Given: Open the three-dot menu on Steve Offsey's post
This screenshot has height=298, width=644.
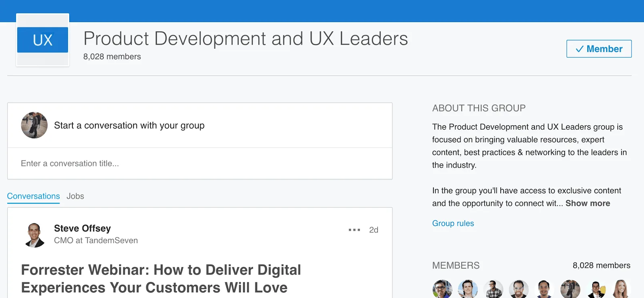Looking at the screenshot, I should click(354, 230).
